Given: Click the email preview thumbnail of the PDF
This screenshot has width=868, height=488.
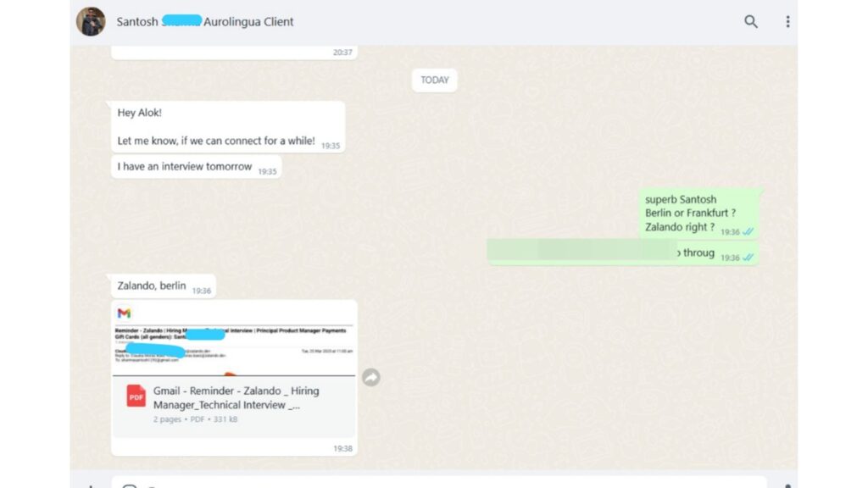Looking at the screenshot, I should pyautogui.click(x=234, y=343).
